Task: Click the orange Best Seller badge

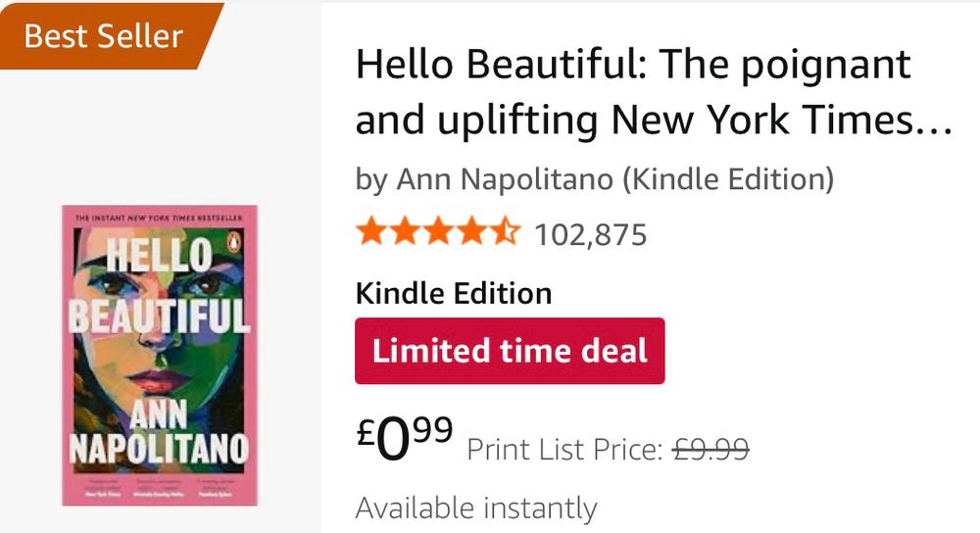Action: click(x=104, y=36)
